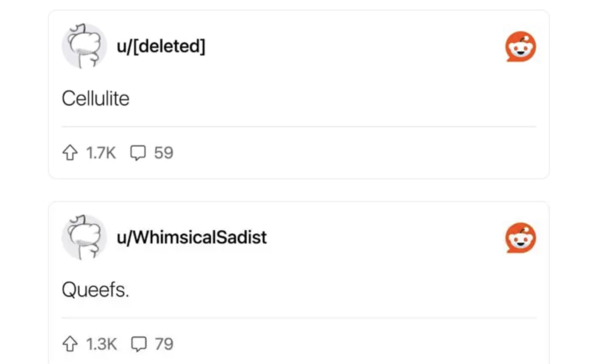Select the "Cellulite" comment text
Image resolution: width=596 pixels, height=364 pixels.
[95, 99]
